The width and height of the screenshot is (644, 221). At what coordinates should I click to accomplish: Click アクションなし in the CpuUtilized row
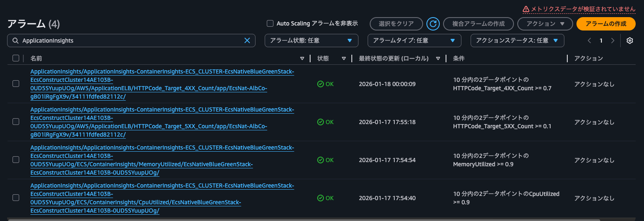pyautogui.click(x=594, y=198)
